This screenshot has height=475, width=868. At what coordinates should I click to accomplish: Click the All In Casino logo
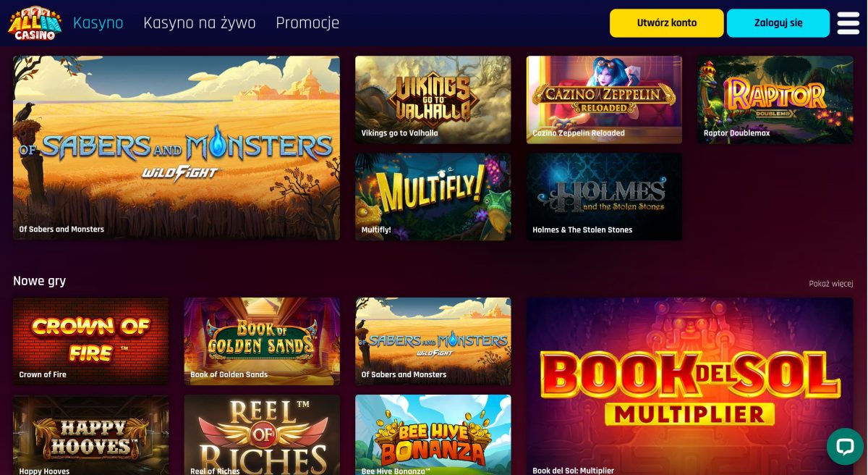pyautogui.click(x=34, y=23)
